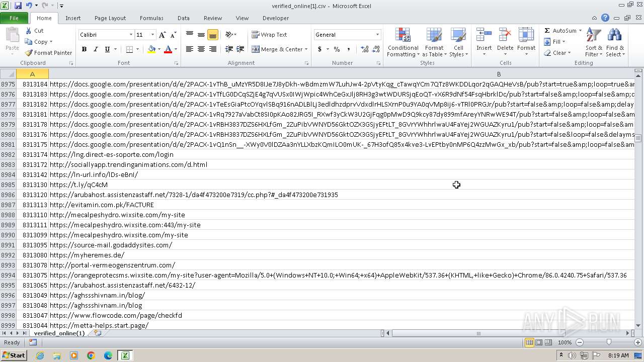Click the Clear button

click(x=557, y=53)
